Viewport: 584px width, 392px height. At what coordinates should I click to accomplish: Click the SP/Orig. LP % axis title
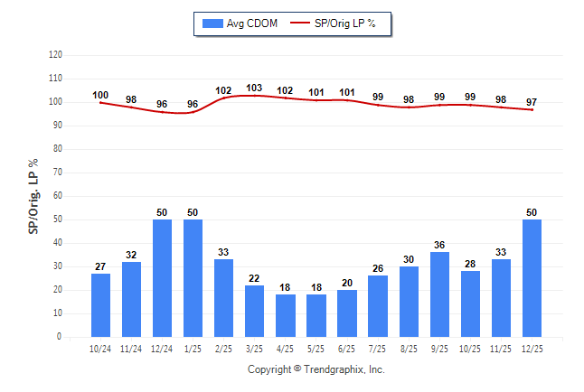coord(33,195)
